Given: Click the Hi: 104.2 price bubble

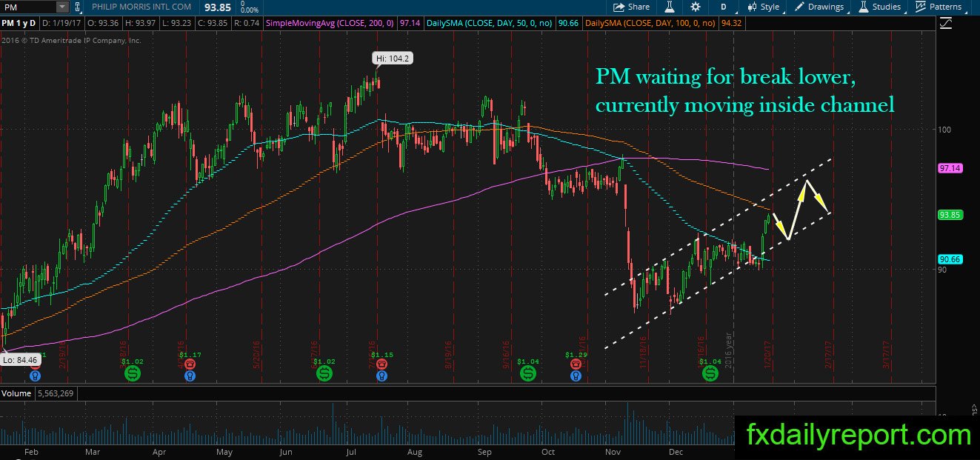Looking at the screenshot, I should pos(391,57).
